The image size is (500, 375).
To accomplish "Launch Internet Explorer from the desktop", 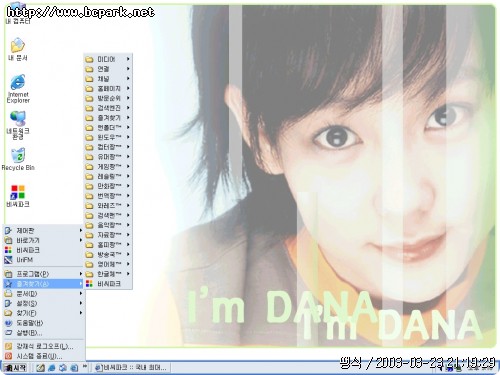I will (x=18, y=88).
